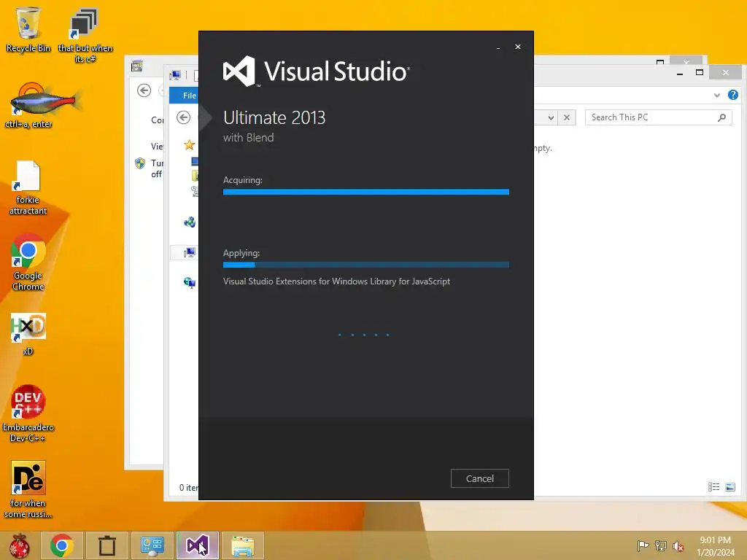
Task: Click Favorites star in navigation pane
Action: (x=190, y=145)
